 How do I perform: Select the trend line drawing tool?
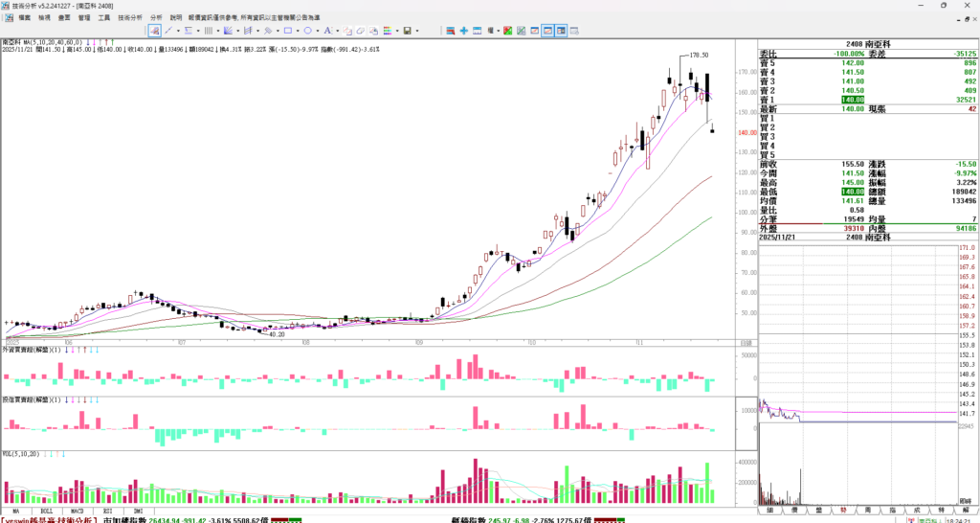click(x=167, y=31)
